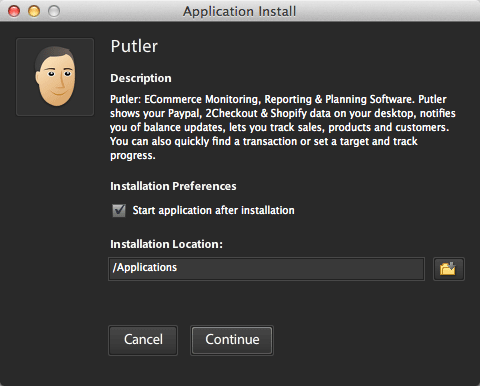Click the 'Installation Location:' label
The width and height of the screenshot is (480, 386).
166,244
